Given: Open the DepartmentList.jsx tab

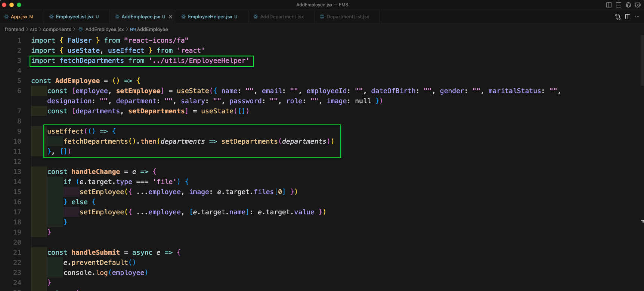Looking at the screenshot, I should tap(347, 17).
